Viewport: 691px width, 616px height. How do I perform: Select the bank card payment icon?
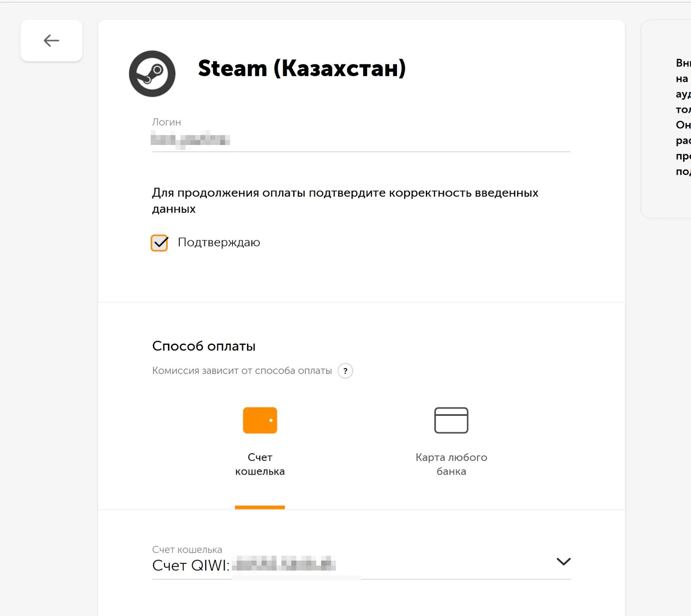(x=451, y=420)
